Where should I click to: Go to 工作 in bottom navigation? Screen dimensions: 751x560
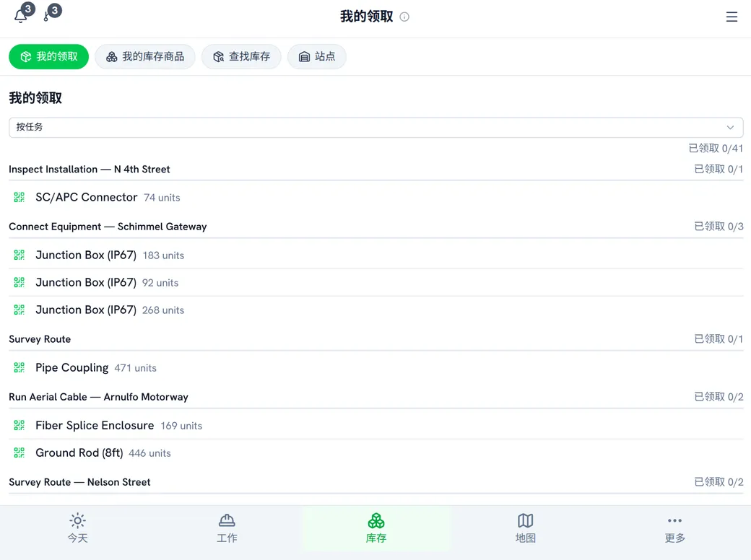tap(227, 528)
